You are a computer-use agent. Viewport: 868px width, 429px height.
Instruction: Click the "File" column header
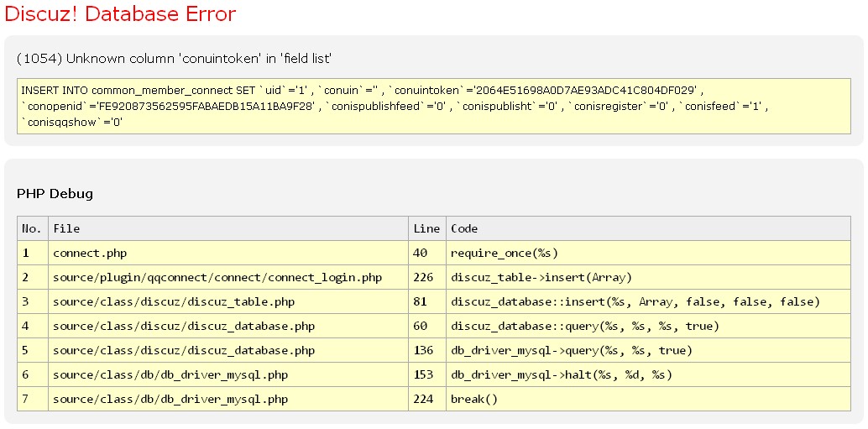point(66,228)
